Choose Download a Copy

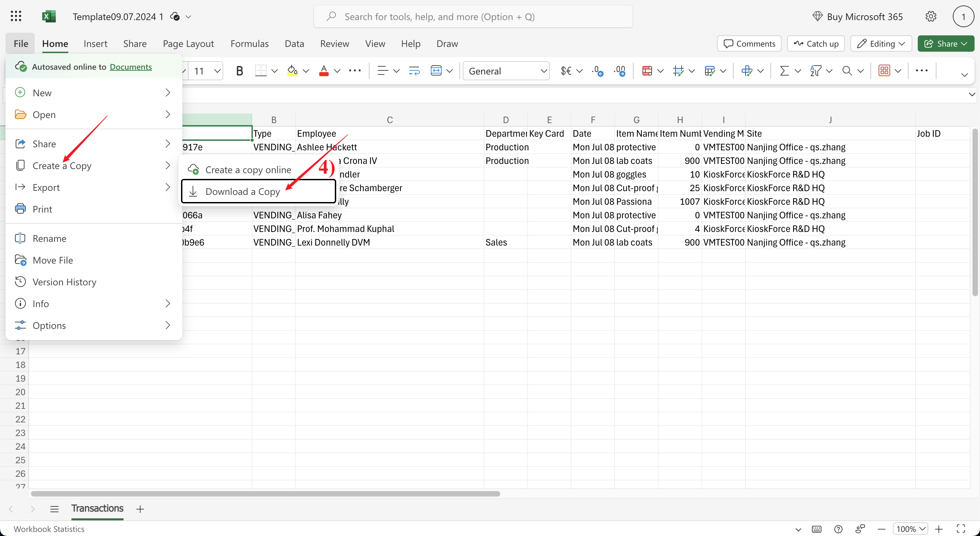258,191
